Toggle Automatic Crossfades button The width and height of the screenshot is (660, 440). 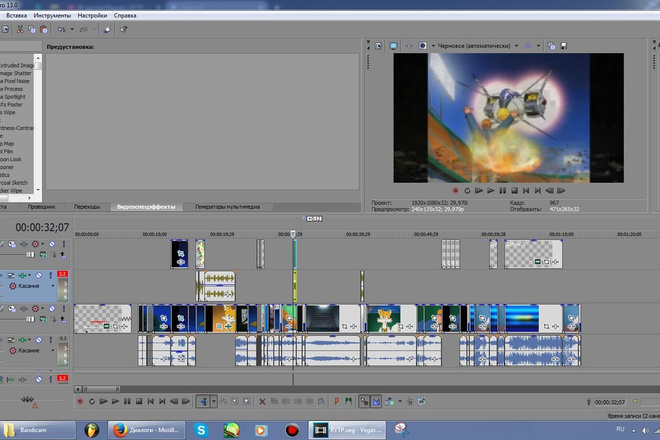[x=376, y=402]
